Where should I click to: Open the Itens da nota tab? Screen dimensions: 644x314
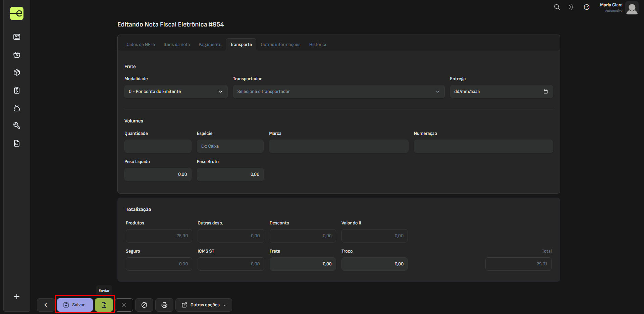pos(176,45)
